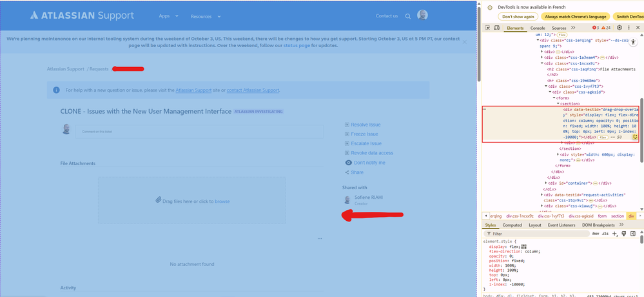Expand the Resources dropdown in header
The width and height of the screenshot is (644, 297).
(206, 16)
